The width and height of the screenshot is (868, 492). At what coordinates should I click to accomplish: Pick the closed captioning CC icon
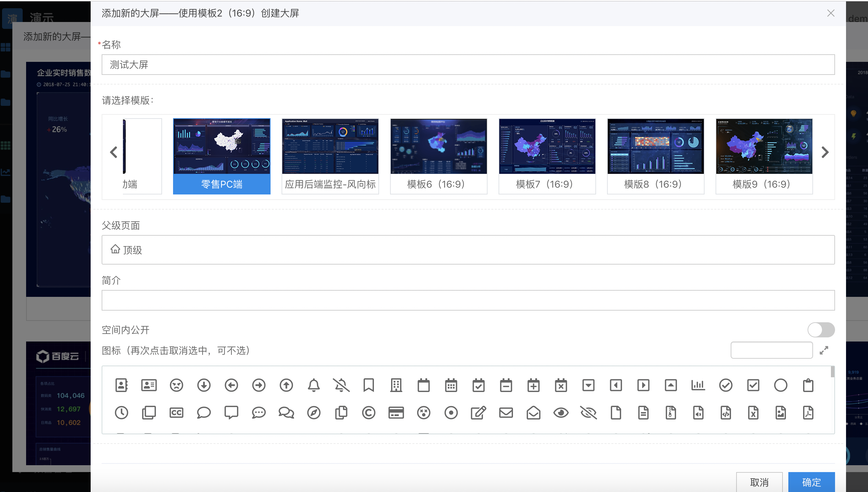tap(176, 413)
